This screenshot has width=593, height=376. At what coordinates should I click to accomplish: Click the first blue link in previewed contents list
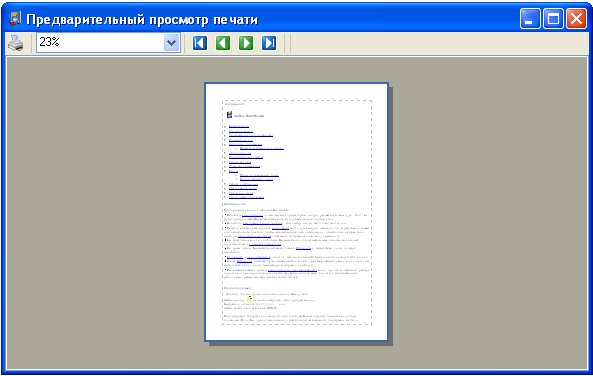pos(239,127)
